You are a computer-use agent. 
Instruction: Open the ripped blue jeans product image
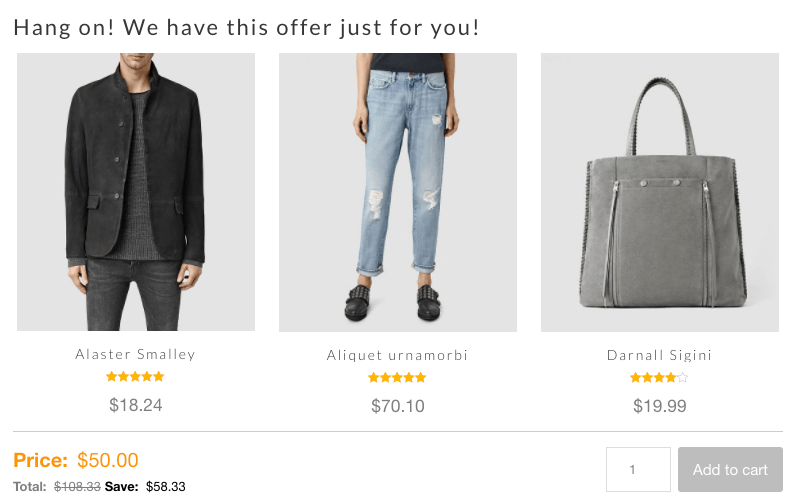coord(397,192)
